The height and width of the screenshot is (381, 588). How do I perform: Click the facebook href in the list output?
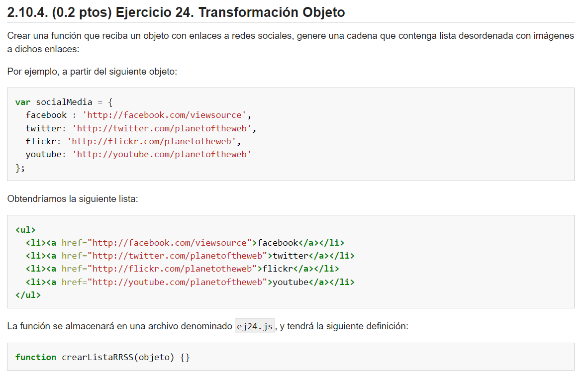pos(170,243)
